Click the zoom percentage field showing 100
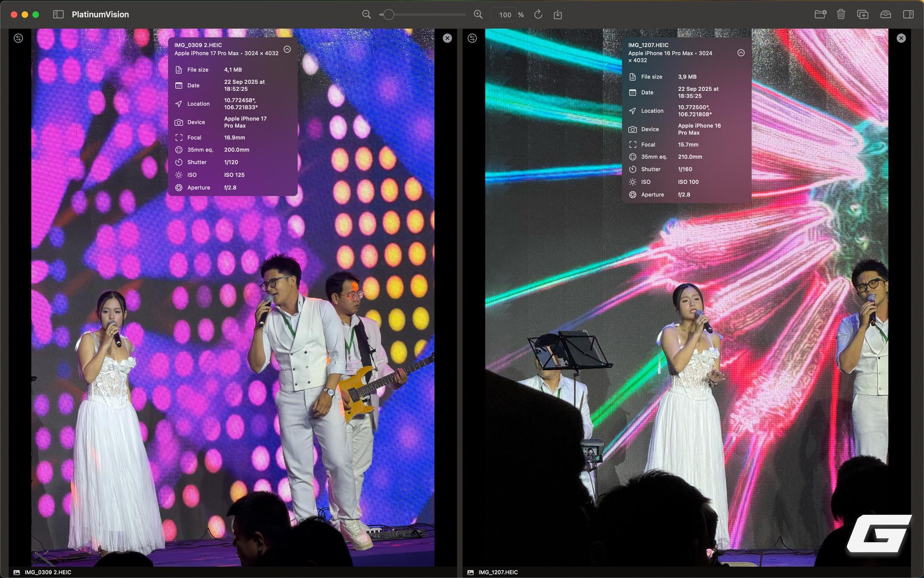Screen dimensions: 924x578 pyautogui.click(x=505, y=15)
